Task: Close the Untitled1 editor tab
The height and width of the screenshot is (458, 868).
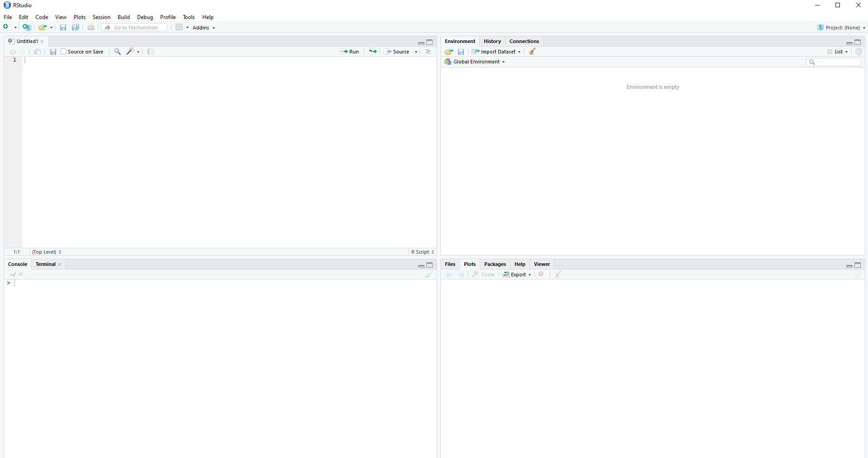Action: pos(42,41)
